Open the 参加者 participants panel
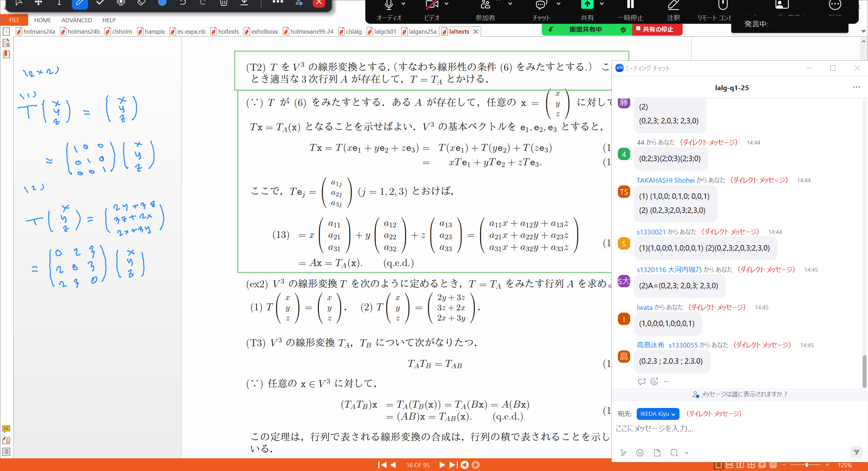The image size is (868, 471). click(x=485, y=10)
